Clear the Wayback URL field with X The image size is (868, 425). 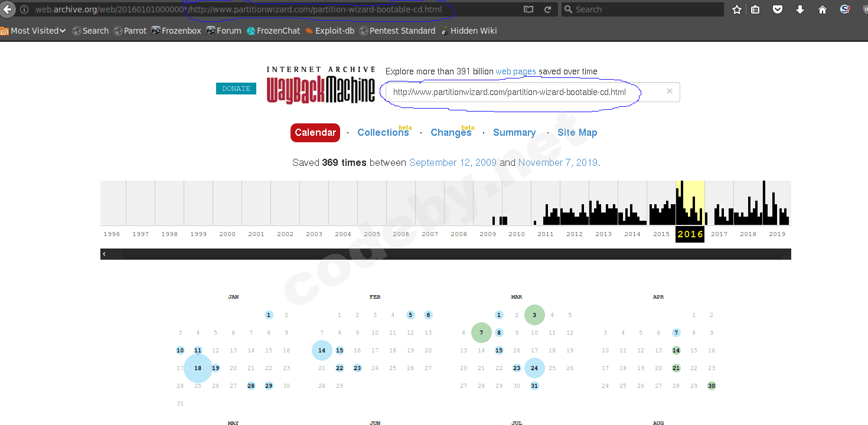[x=670, y=91]
